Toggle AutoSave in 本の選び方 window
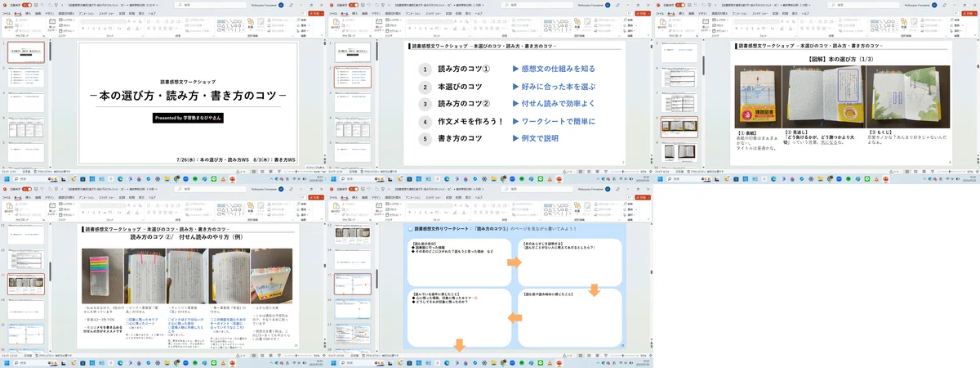Viewport: 980px width, 368px height. [680, 5]
